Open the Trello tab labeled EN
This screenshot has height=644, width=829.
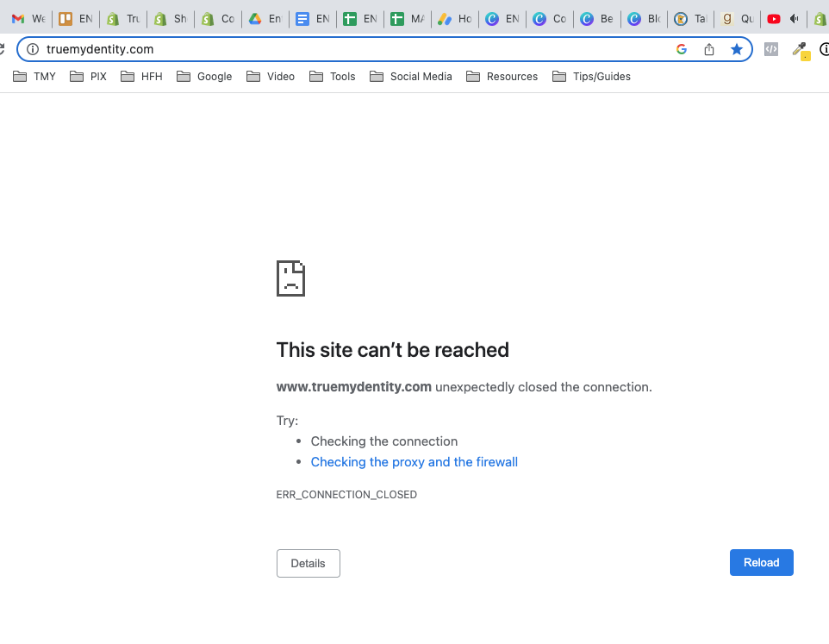[76, 19]
